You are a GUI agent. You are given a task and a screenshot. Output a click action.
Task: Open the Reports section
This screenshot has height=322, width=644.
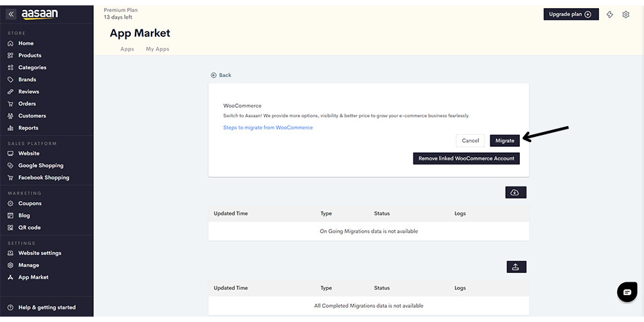coord(28,127)
